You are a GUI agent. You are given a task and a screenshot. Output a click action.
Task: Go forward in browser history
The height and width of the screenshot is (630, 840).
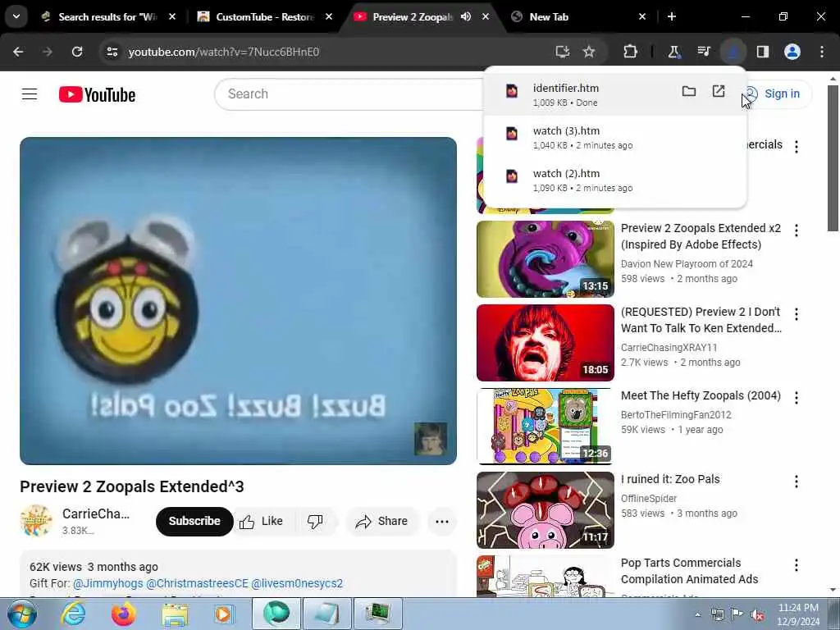coord(48,52)
